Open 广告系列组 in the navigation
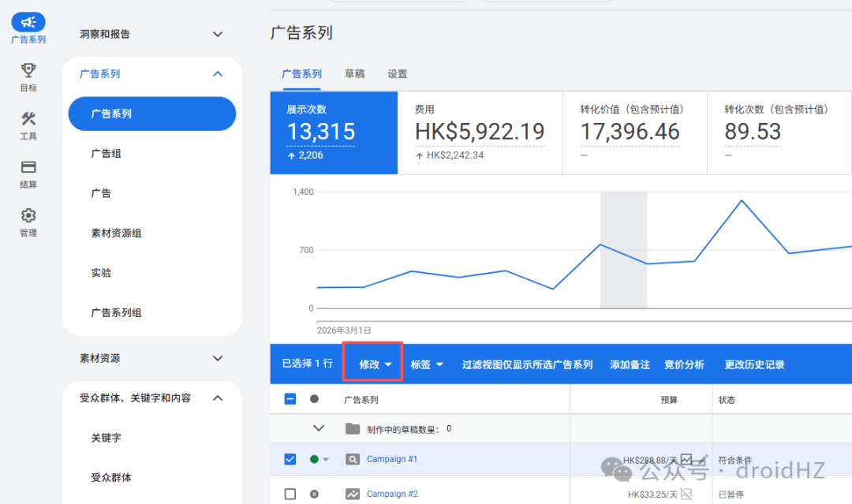Viewport: 852px width, 504px height. pos(116,313)
